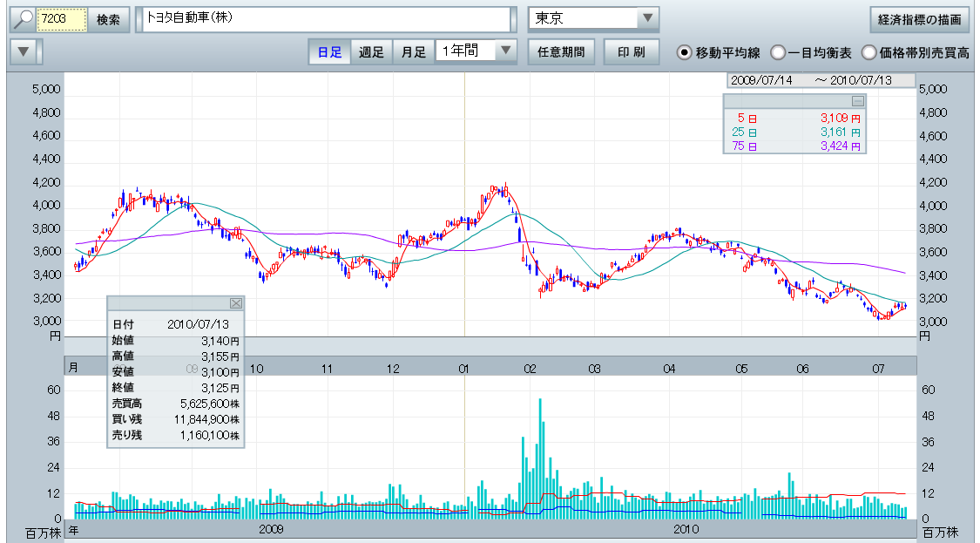Select the 一目均衡表 radio button
980x543 pixels.
778,52
